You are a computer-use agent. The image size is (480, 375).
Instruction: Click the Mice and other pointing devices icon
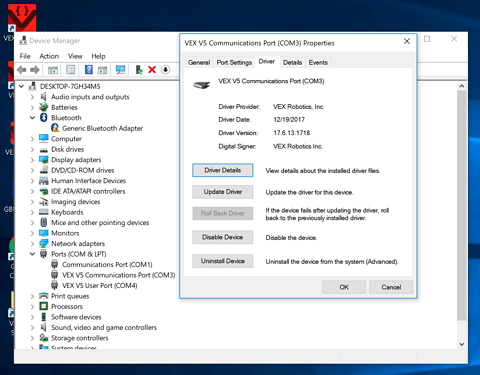[x=44, y=222]
